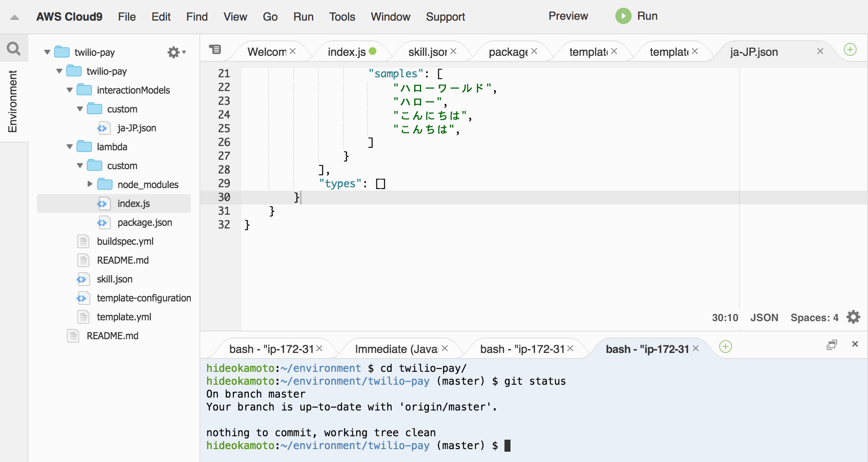Open the search magnifier in left sidebar
Screen dimensions: 868x462
pos(14,49)
